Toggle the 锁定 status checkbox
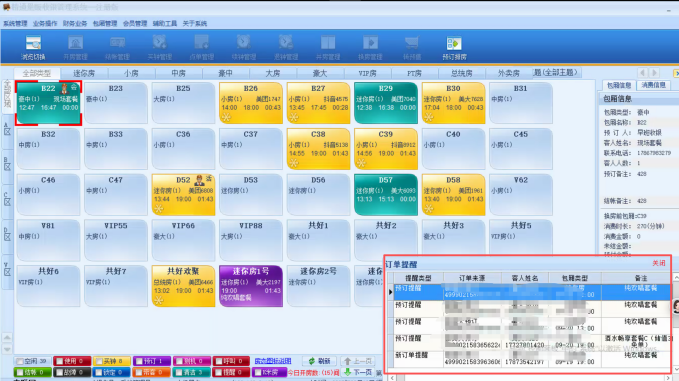 (x=99, y=372)
